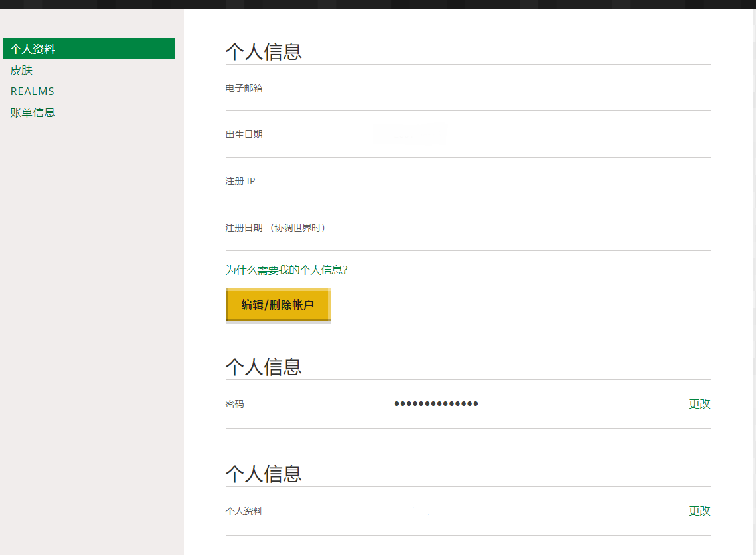Click the 电子邮箱 label
Image resolution: width=756 pixels, height=555 pixels.
(x=244, y=88)
